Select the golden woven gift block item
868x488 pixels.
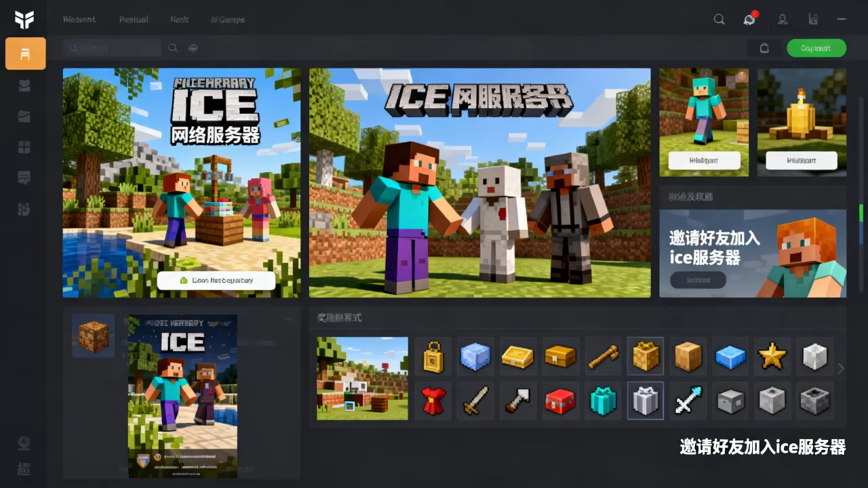click(x=645, y=356)
